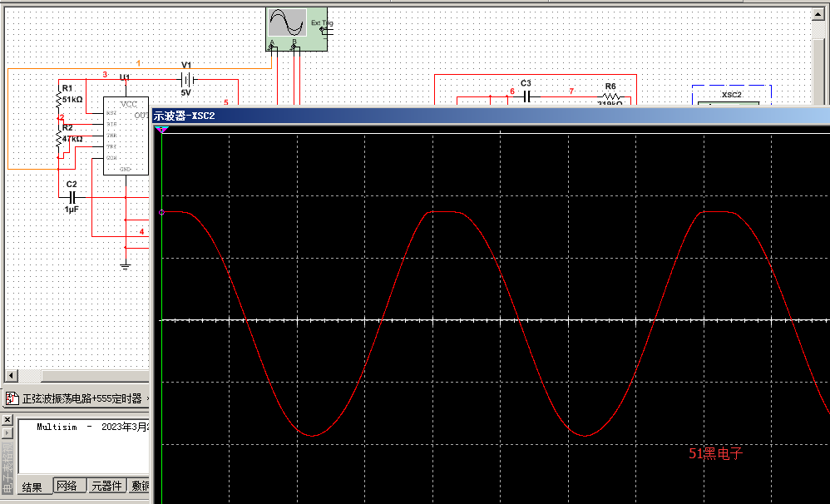Click the schematic scroll-up arrow
This screenshot has height=504, width=830.
point(818,15)
